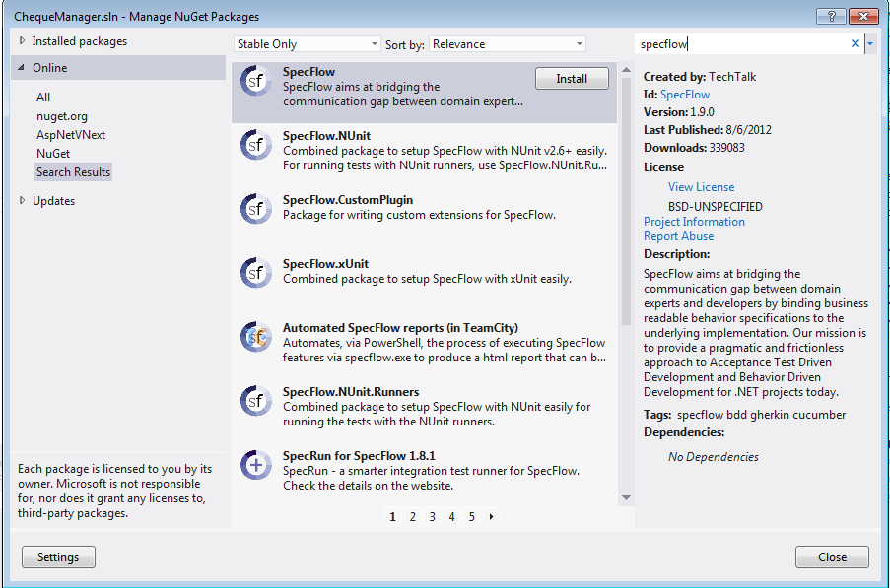The width and height of the screenshot is (890, 588).
Task: Select the SpecFlow.xUnit package title
Action: click(326, 264)
